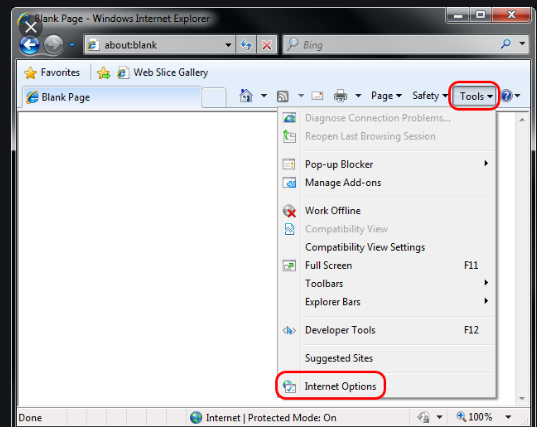Open the recent pages dropdown arrow
Image resolution: width=537 pixels, height=427 pixels.
tap(72, 45)
